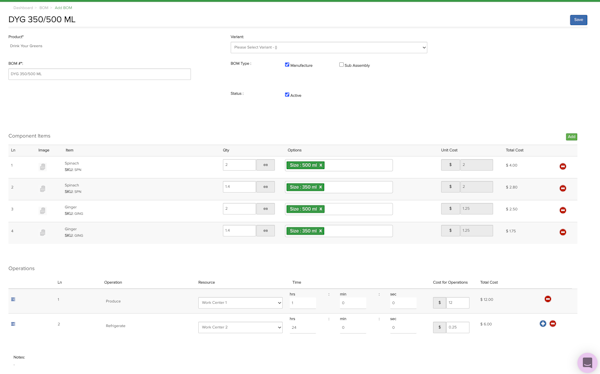Screen dimensions: 600x374
Task: Edit minutes field for Refrigerate operation
Action: tap(353, 327)
